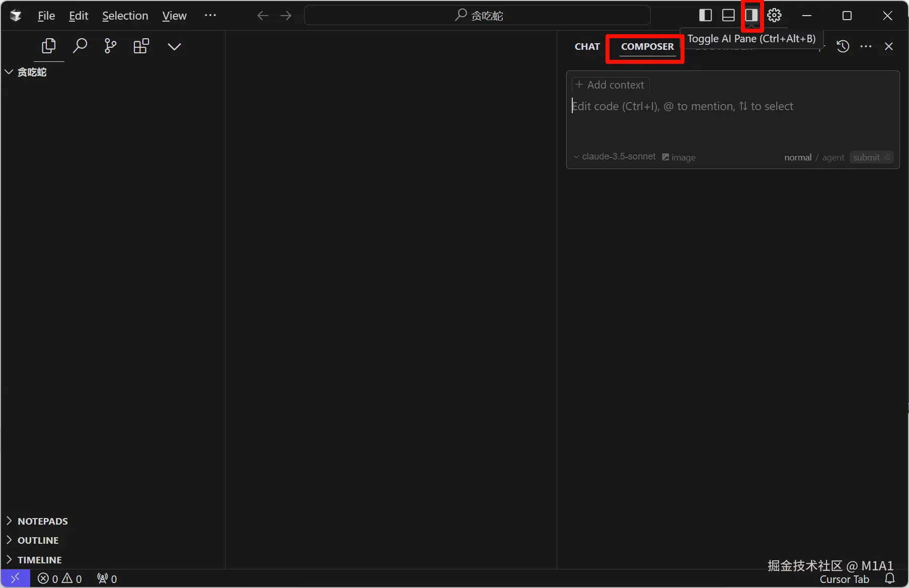This screenshot has height=588, width=909.
Task: Close the AI pane
Action: pos(889,46)
